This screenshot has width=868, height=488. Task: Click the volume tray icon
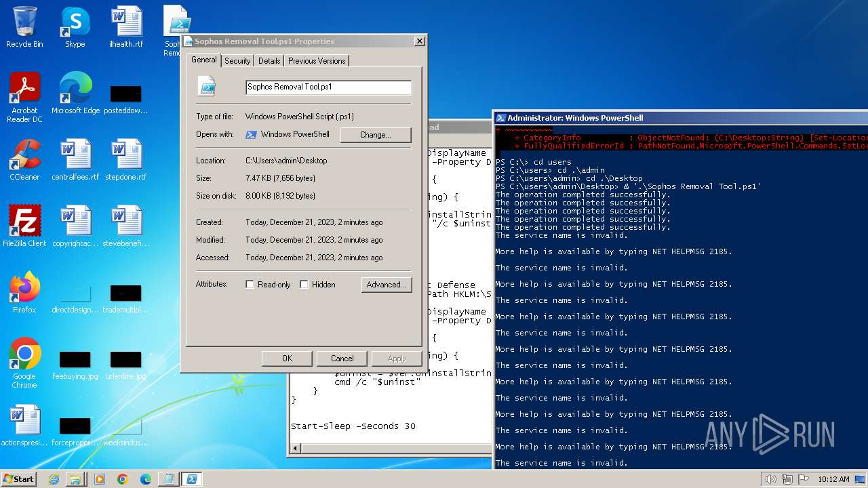[770, 479]
